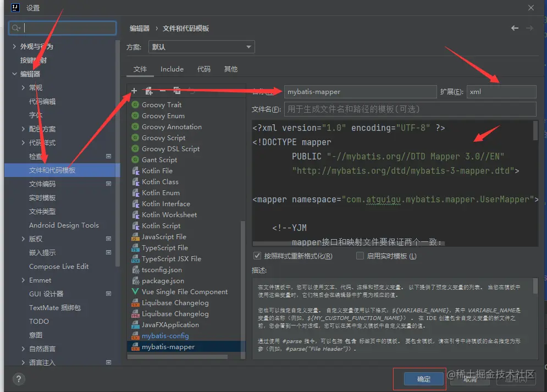
Task: Toggle 按照样式重新格式化 checkbox
Action: [x=257, y=256]
